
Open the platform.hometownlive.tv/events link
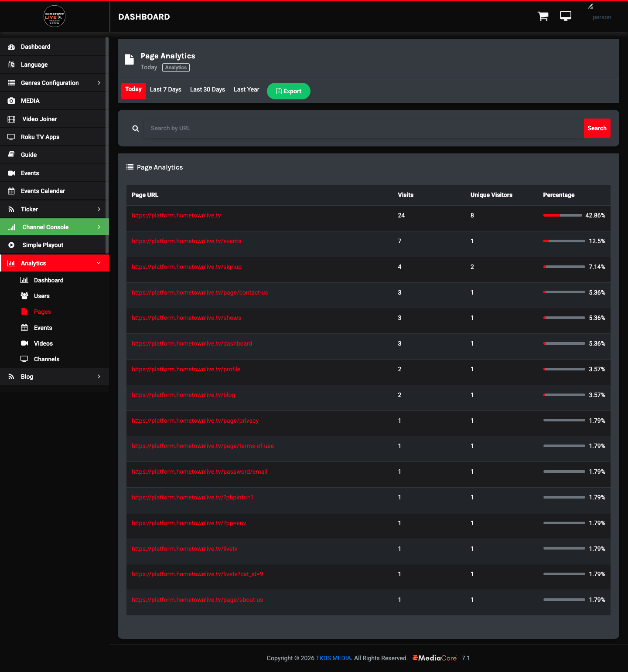(x=186, y=241)
